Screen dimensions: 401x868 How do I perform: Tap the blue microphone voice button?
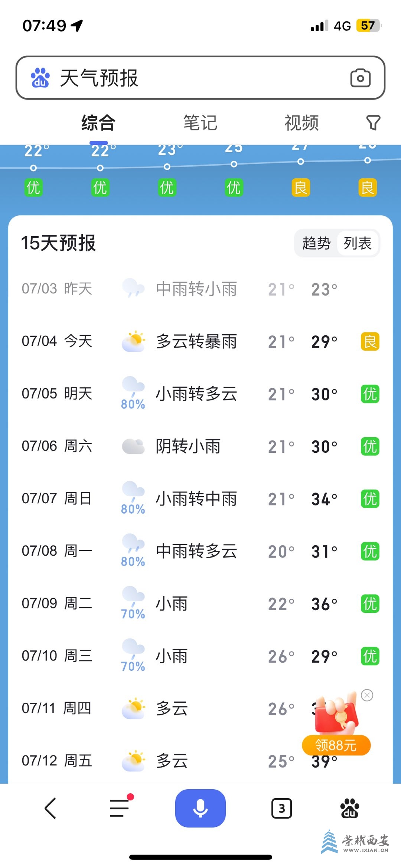pos(200,808)
